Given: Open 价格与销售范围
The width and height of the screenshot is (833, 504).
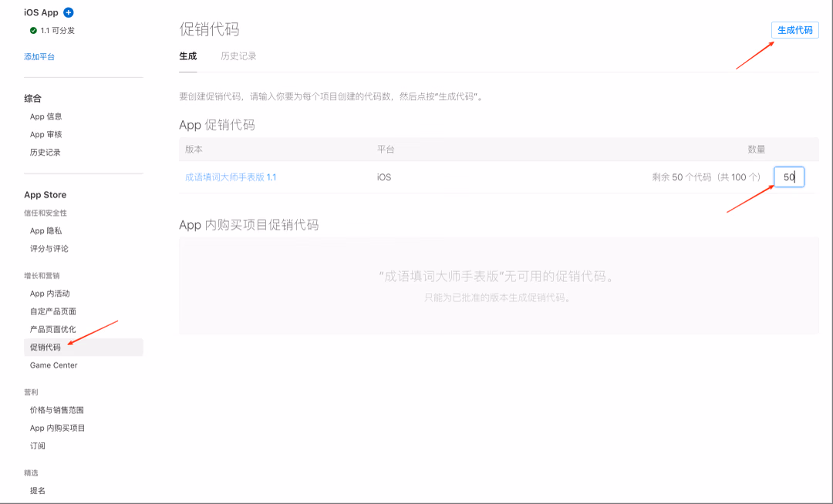Looking at the screenshot, I should point(57,410).
